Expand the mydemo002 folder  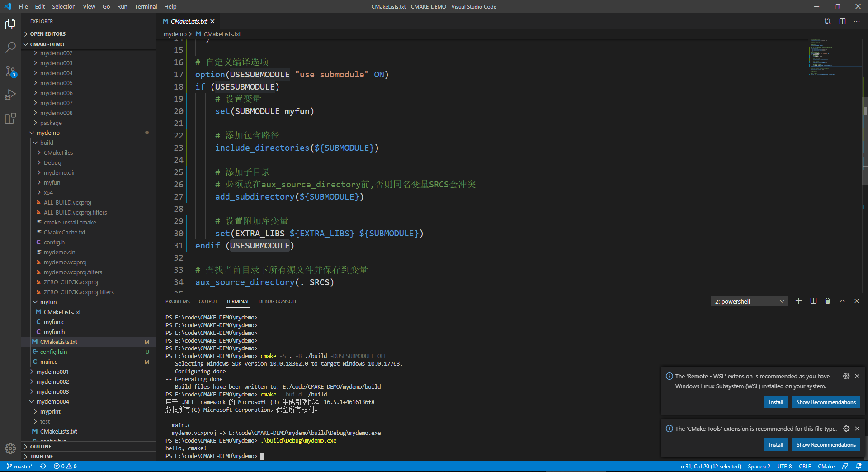coord(56,53)
